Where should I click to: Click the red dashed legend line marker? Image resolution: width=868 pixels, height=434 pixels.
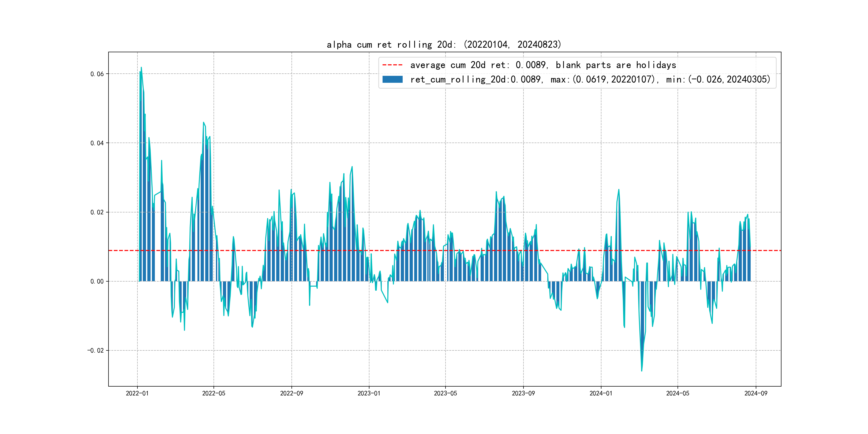click(392, 65)
